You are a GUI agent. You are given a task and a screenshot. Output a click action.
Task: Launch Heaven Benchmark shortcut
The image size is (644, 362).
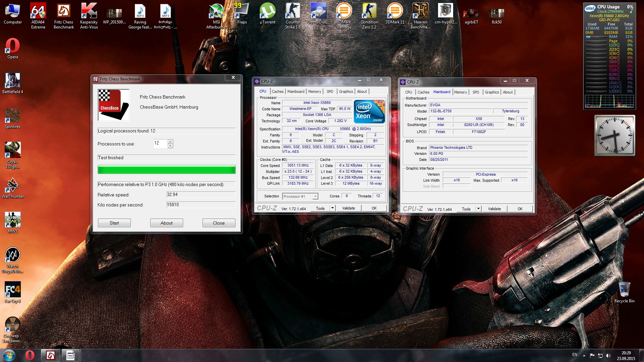click(420, 16)
